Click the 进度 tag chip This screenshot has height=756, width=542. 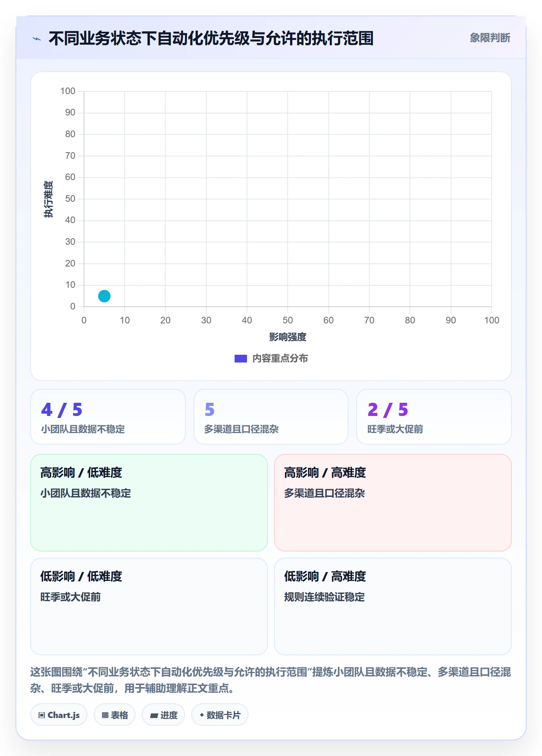163,715
